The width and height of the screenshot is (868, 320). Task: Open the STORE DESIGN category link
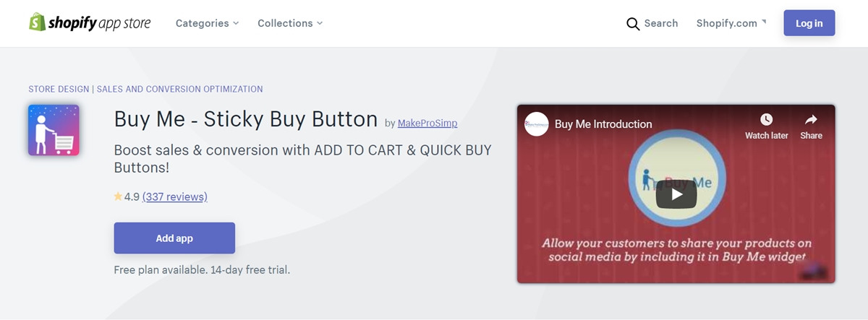[59, 90]
